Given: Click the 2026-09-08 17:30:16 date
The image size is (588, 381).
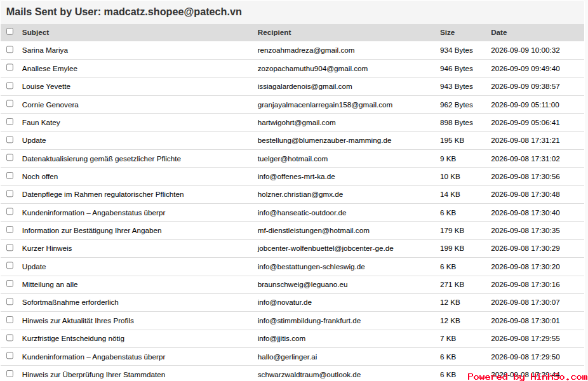Looking at the screenshot, I should pyautogui.click(x=525, y=284).
